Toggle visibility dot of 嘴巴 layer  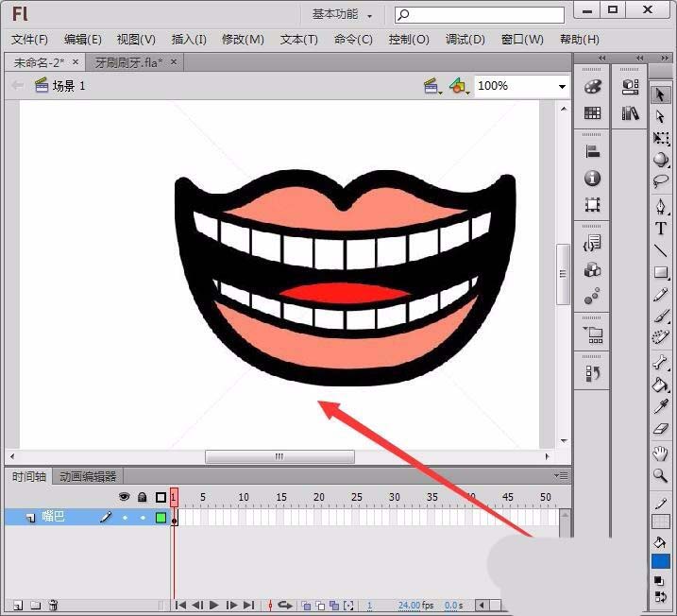pyautogui.click(x=125, y=517)
